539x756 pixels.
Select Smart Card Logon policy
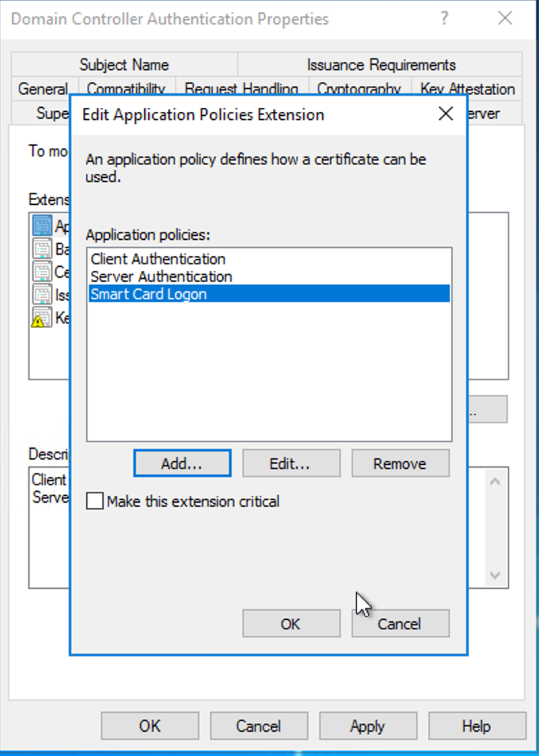pyautogui.click(x=269, y=294)
